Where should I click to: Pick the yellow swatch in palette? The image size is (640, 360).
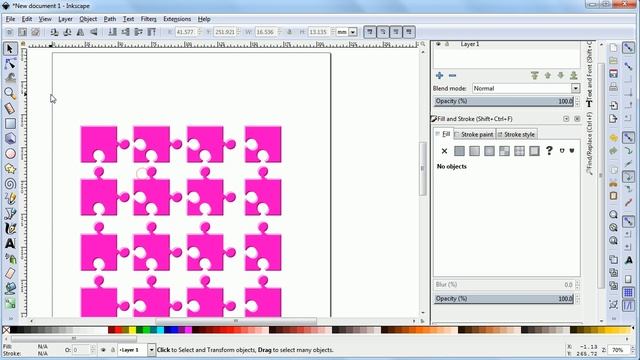tap(133, 330)
